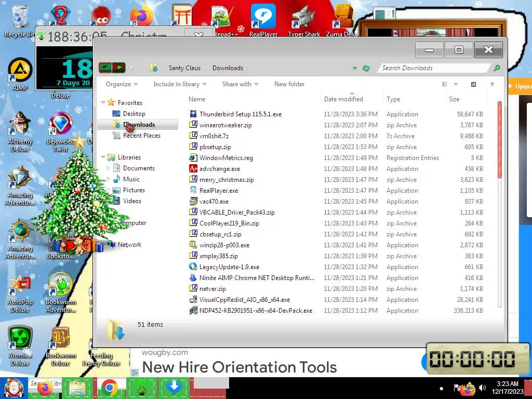Open Alchemy Deluxe desktop shortcut
Viewport: 532px width, 399px height.
[x=20, y=131]
